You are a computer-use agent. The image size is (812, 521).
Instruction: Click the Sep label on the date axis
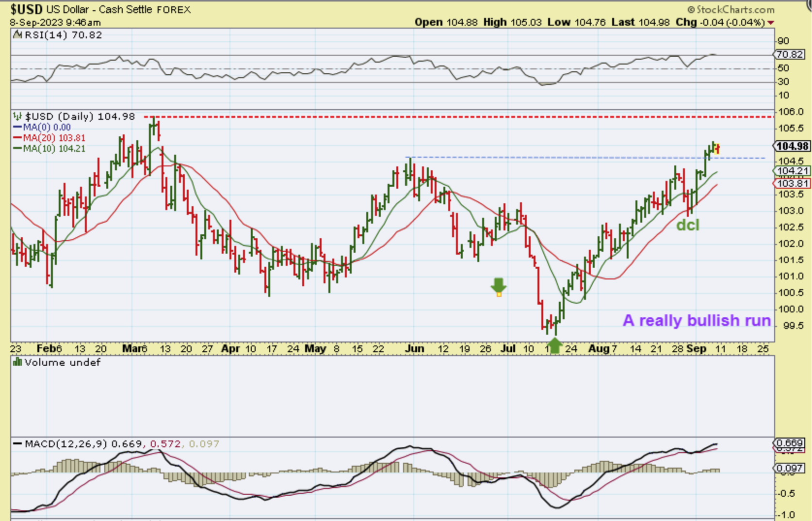click(696, 348)
